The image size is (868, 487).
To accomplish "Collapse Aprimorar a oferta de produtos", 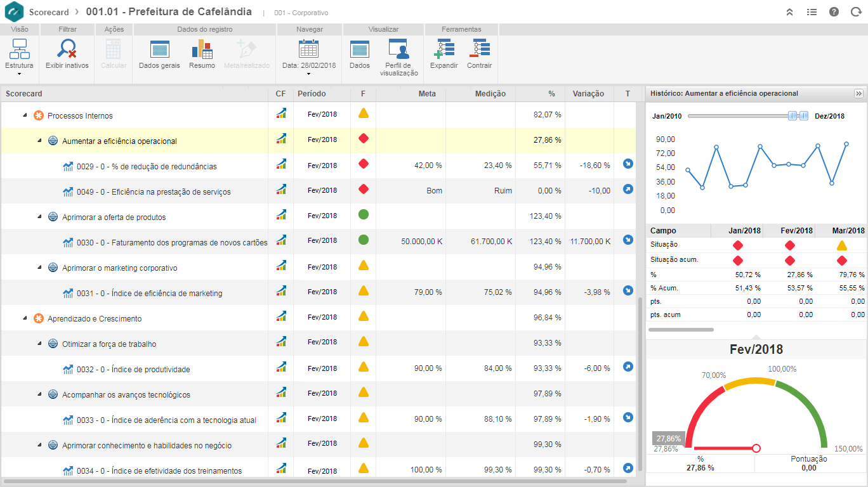I will (39, 217).
